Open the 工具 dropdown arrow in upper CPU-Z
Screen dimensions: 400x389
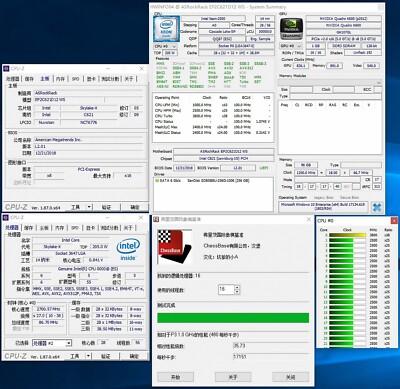(x=89, y=207)
